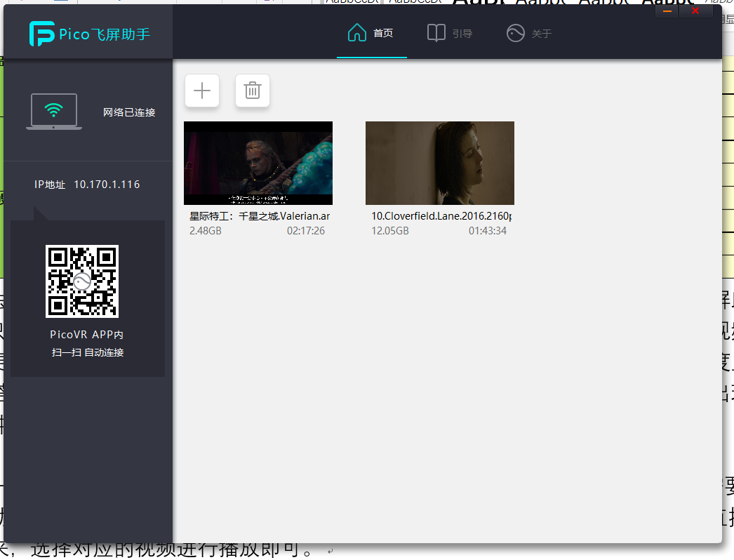The width and height of the screenshot is (734, 560).
Task: Minimize the Pico飞屏助手 window
Action: tap(667, 11)
